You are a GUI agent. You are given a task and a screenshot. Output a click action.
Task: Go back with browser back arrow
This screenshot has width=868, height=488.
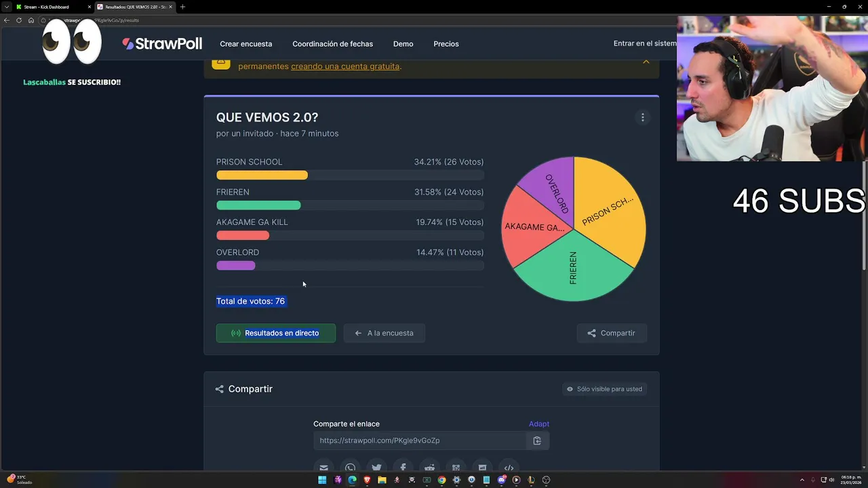click(x=7, y=20)
